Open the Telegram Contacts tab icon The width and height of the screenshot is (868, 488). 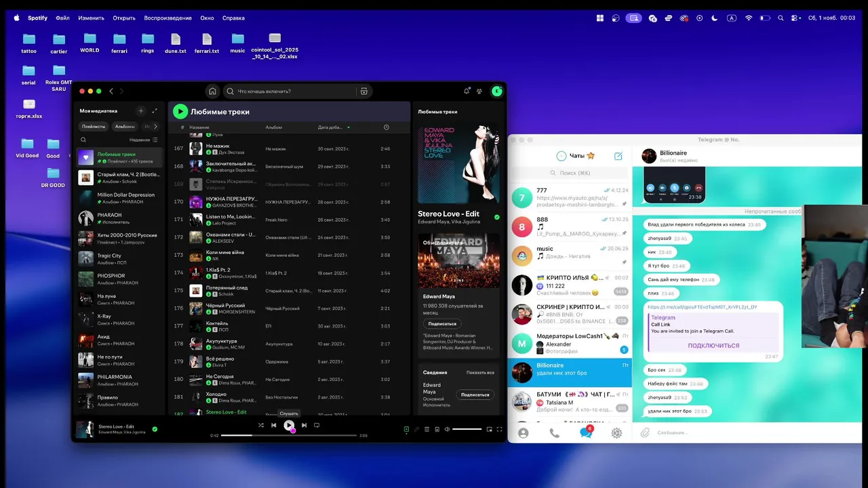(x=523, y=433)
